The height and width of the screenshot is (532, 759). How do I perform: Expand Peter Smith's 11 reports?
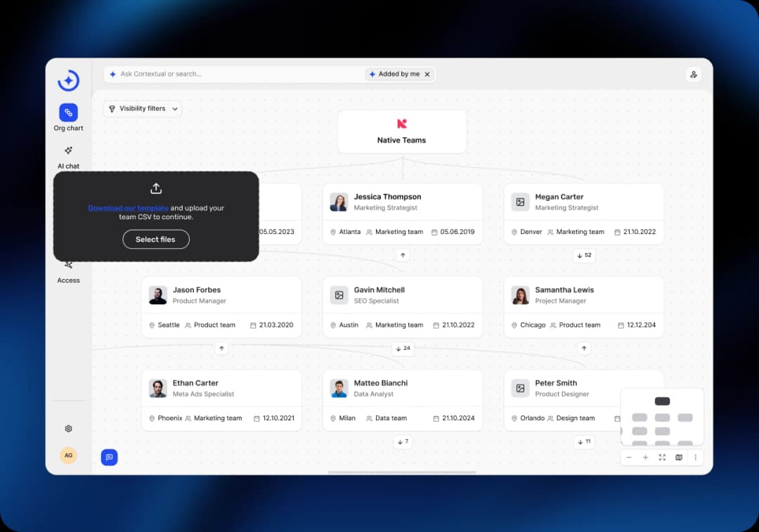[x=584, y=441]
